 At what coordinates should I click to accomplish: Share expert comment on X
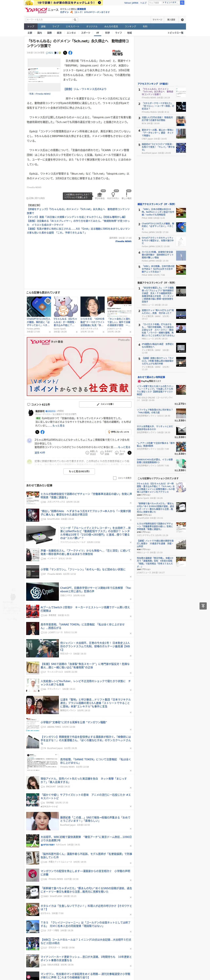coord(37,432)
